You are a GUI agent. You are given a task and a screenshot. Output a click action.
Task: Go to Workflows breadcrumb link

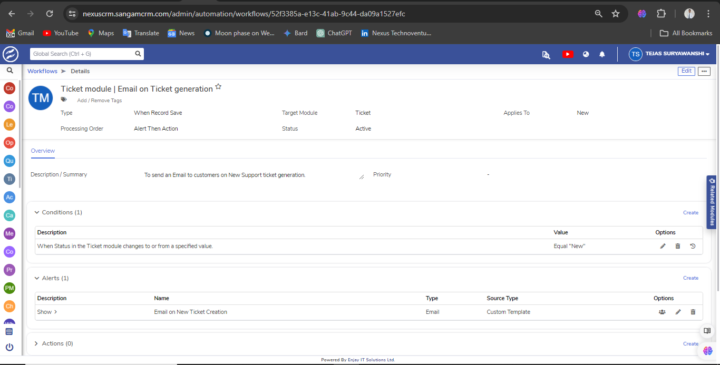tap(42, 71)
